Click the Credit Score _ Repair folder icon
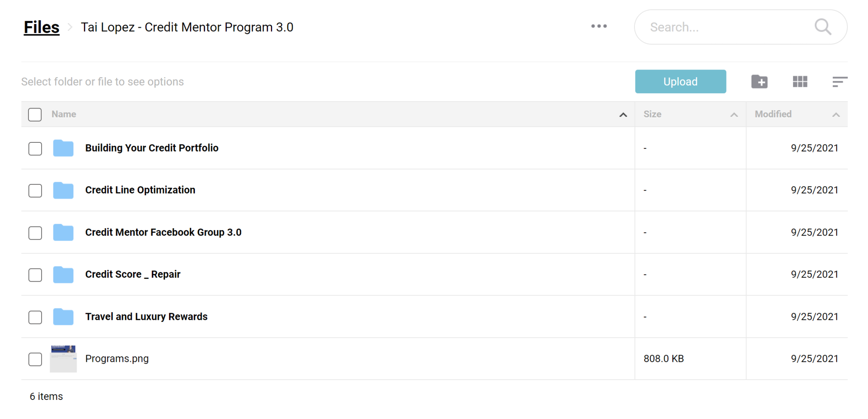The width and height of the screenshot is (868, 419). click(x=63, y=275)
